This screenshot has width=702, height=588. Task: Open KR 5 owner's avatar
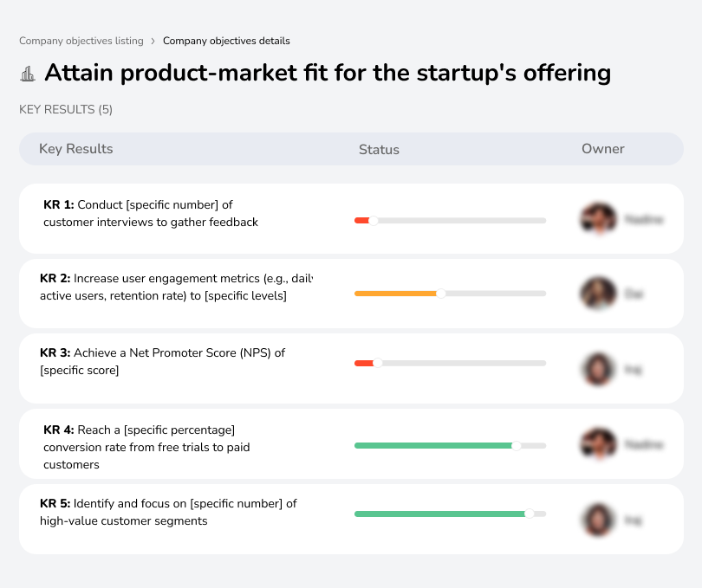[x=598, y=519]
